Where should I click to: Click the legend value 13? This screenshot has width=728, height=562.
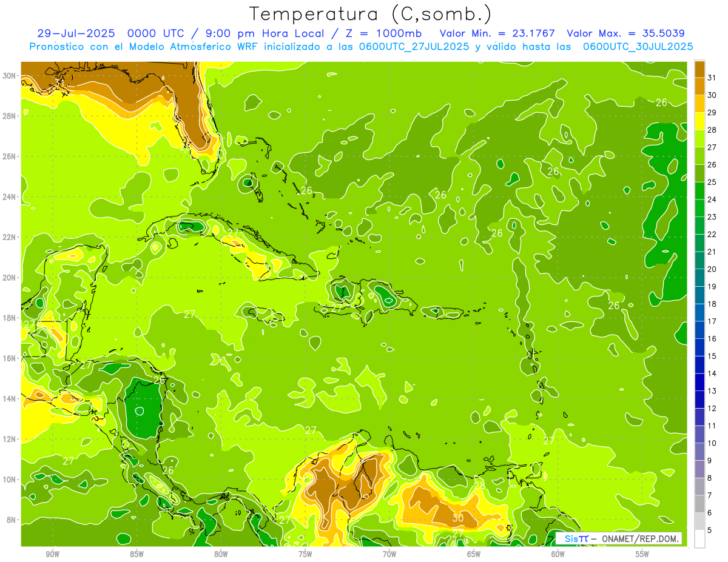pos(712,391)
